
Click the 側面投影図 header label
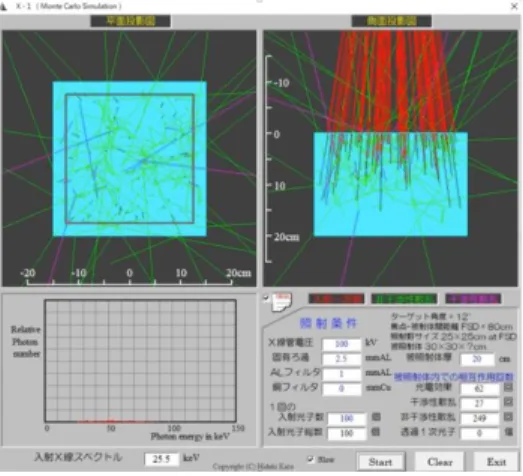[391, 21]
